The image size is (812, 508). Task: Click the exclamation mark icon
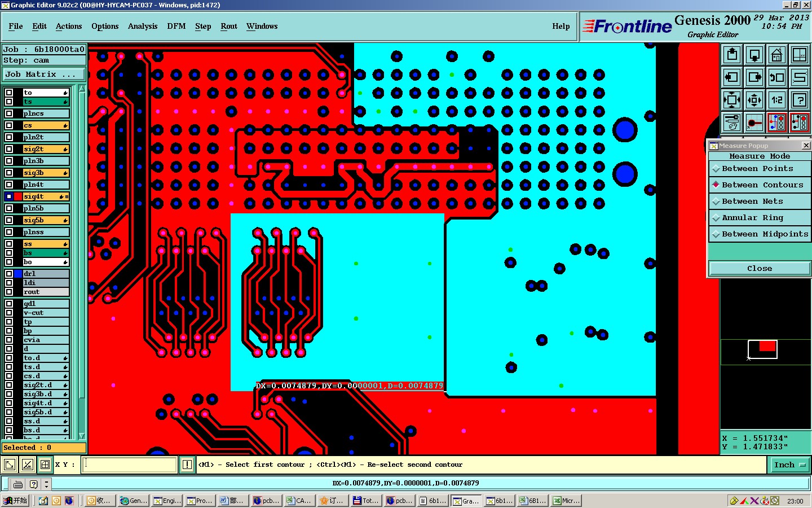tap(187, 465)
